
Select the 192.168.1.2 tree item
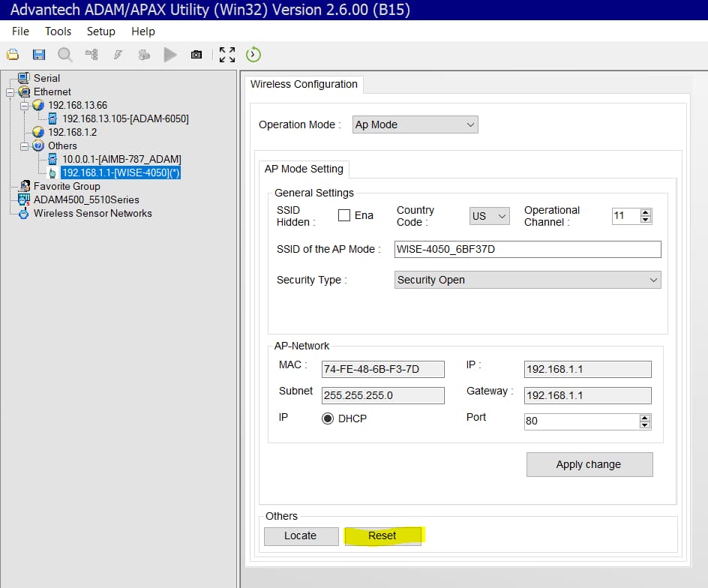coord(72,132)
